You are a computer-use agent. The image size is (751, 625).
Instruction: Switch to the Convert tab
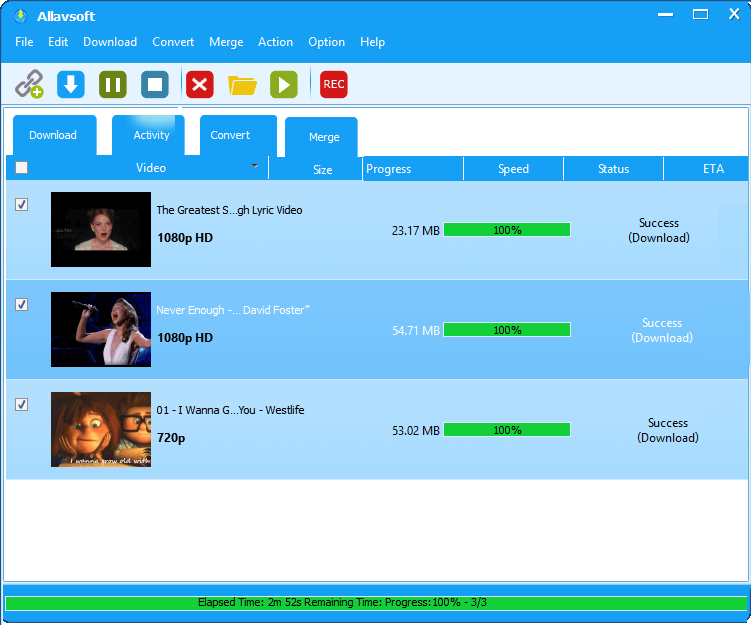tap(238, 135)
